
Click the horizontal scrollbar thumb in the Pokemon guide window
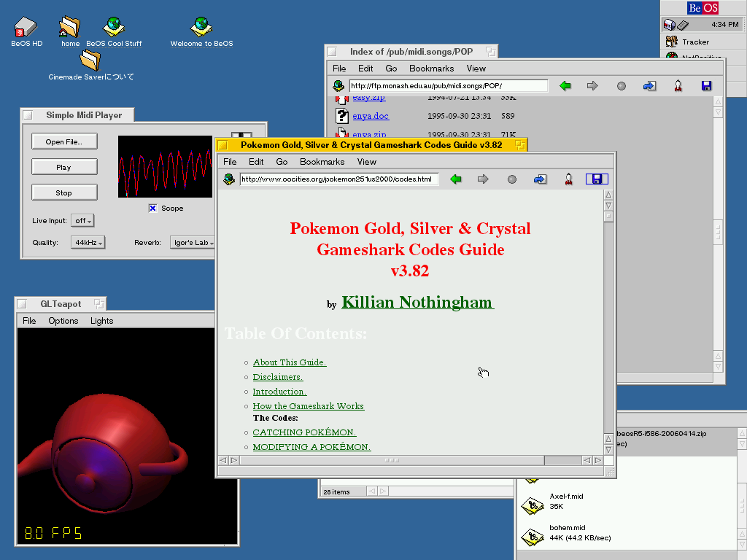click(392, 461)
